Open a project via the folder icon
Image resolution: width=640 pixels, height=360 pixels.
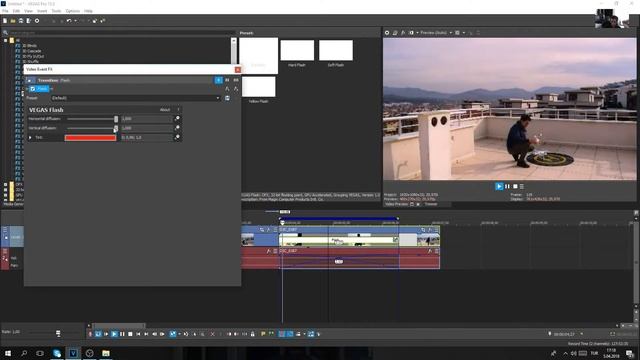point(13,20)
